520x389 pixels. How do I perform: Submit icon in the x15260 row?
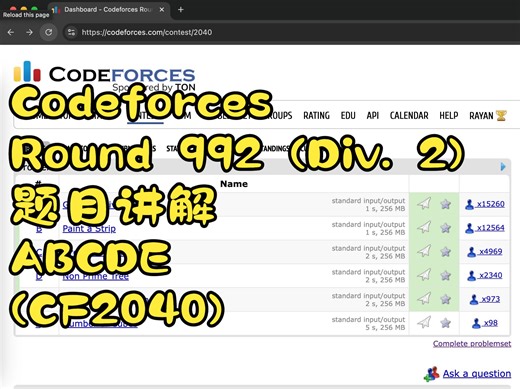tap(424, 203)
